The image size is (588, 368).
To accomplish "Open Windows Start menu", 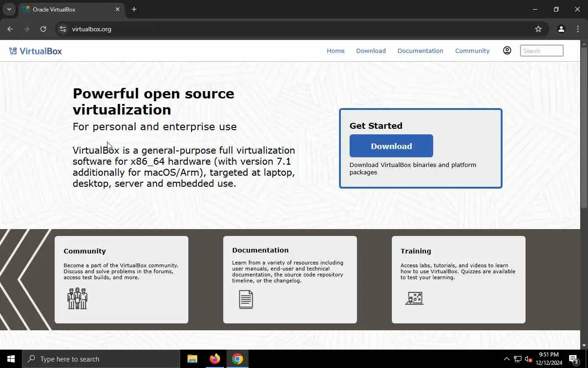I will point(11,359).
